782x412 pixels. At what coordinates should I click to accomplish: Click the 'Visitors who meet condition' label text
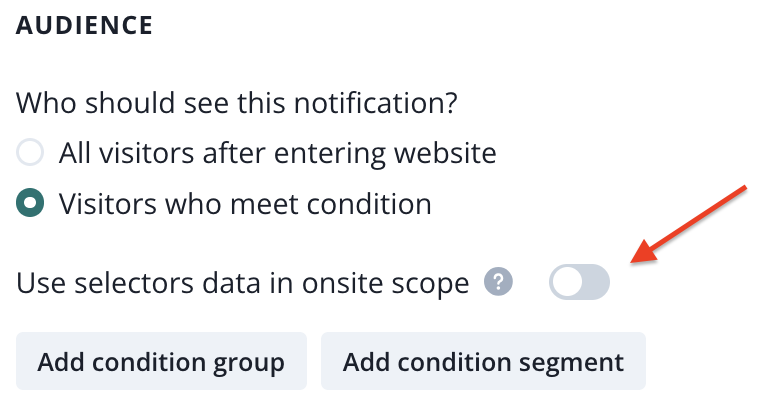[x=245, y=203]
